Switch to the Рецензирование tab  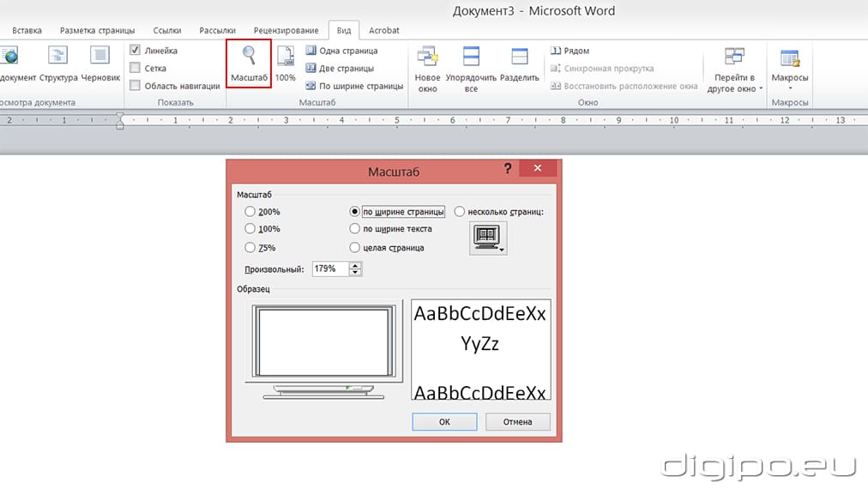(287, 30)
